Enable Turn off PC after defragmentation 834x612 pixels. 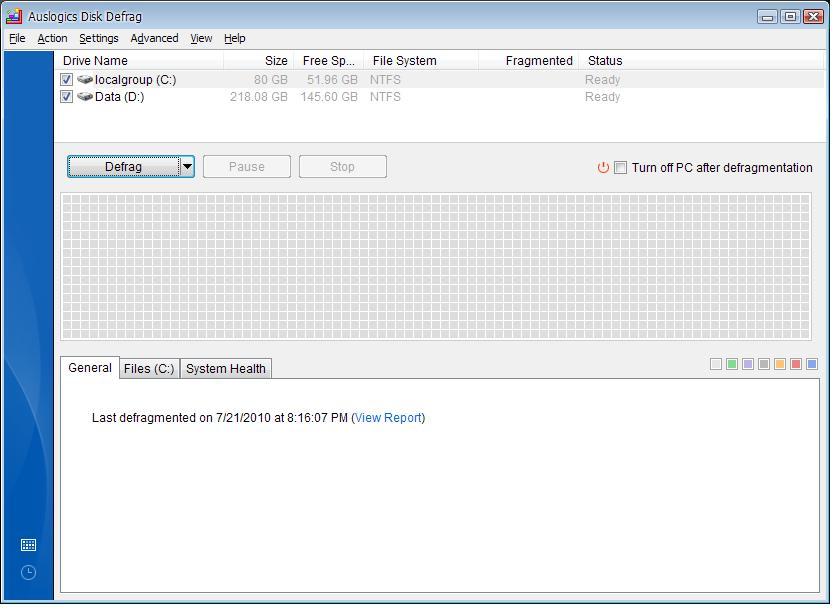[620, 167]
